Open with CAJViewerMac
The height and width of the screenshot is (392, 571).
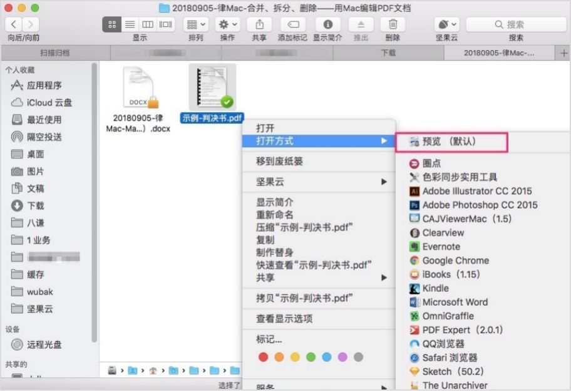pos(483,219)
